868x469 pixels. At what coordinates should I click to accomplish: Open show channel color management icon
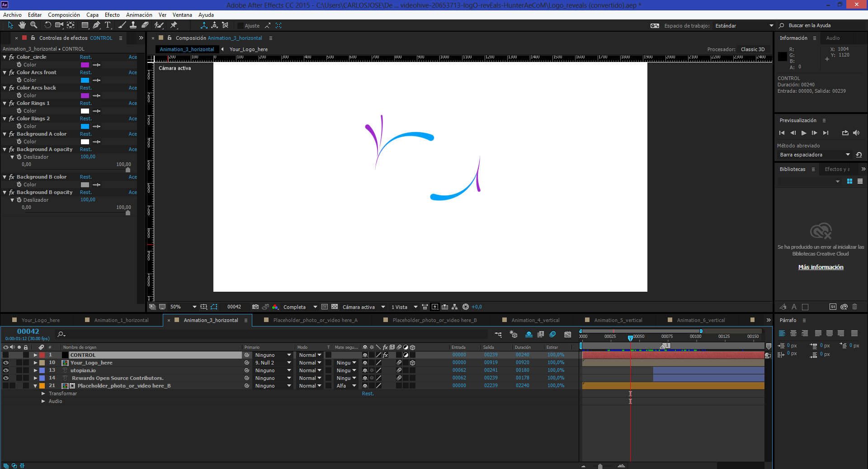tap(275, 307)
